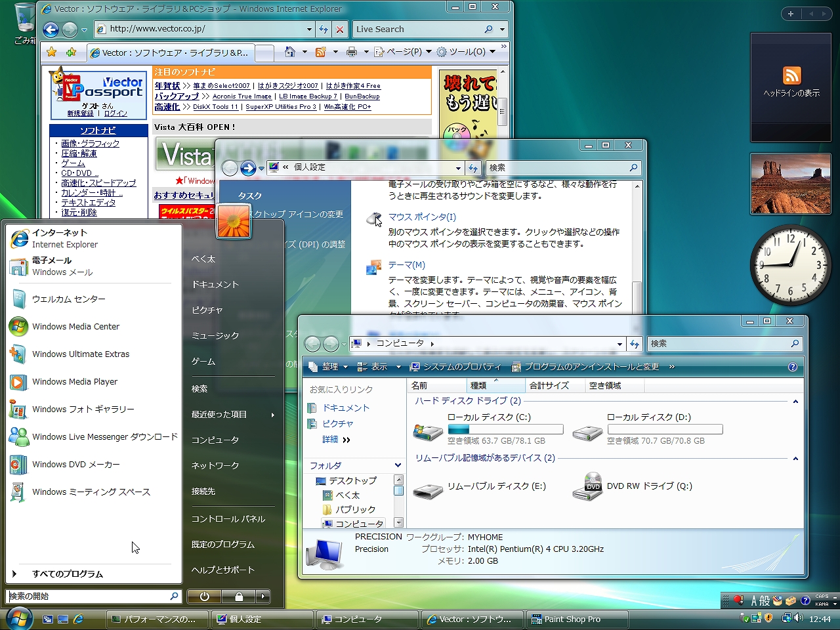The image size is (840, 630).
Task: Open the IE address bar dropdown arrow
Action: click(x=309, y=29)
